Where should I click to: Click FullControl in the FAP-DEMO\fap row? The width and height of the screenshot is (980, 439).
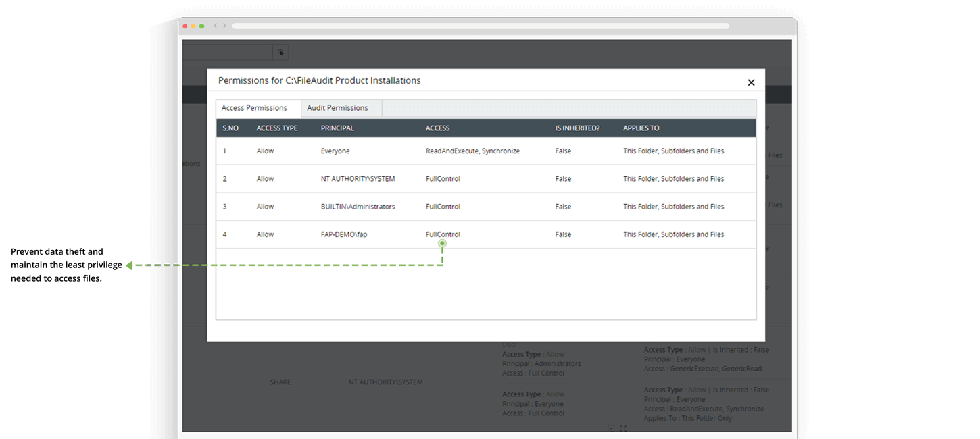[443, 234]
